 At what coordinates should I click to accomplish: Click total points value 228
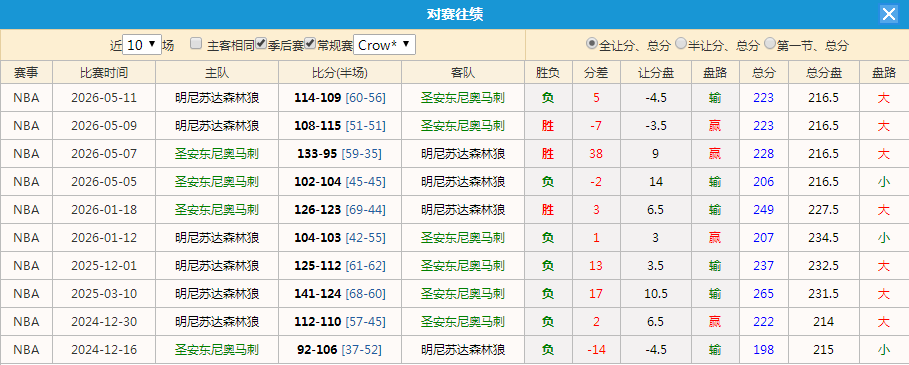click(763, 154)
